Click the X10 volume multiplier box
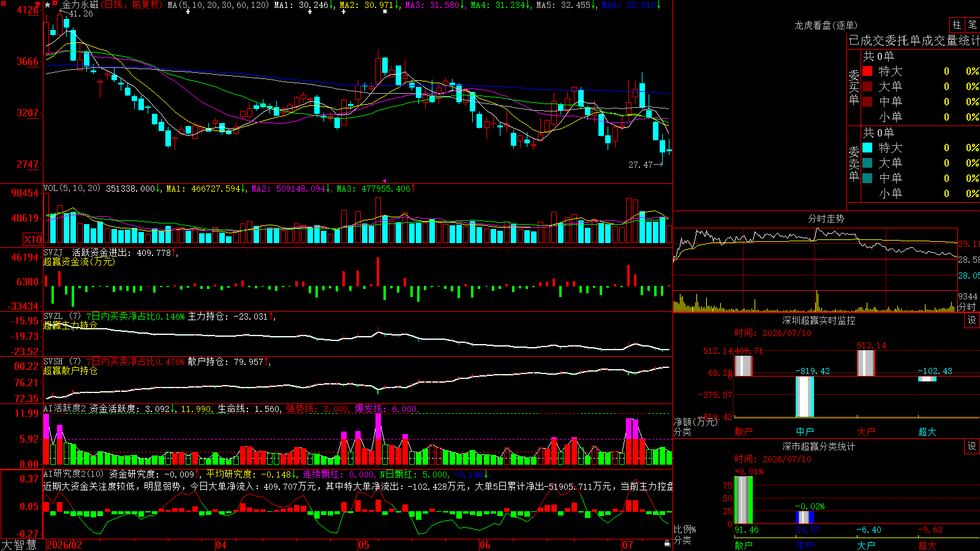 pos(32,239)
